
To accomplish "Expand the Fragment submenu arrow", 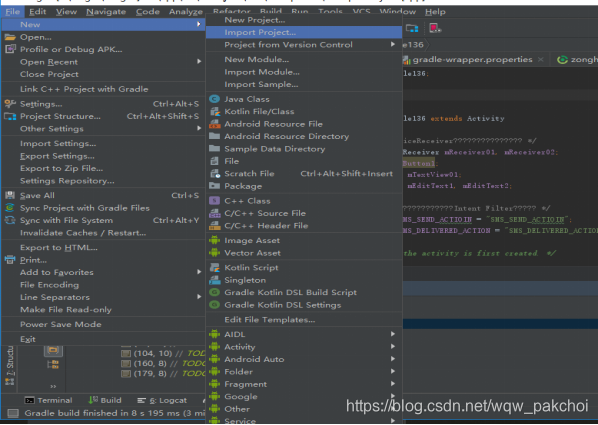I will pyautogui.click(x=392, y=384).
